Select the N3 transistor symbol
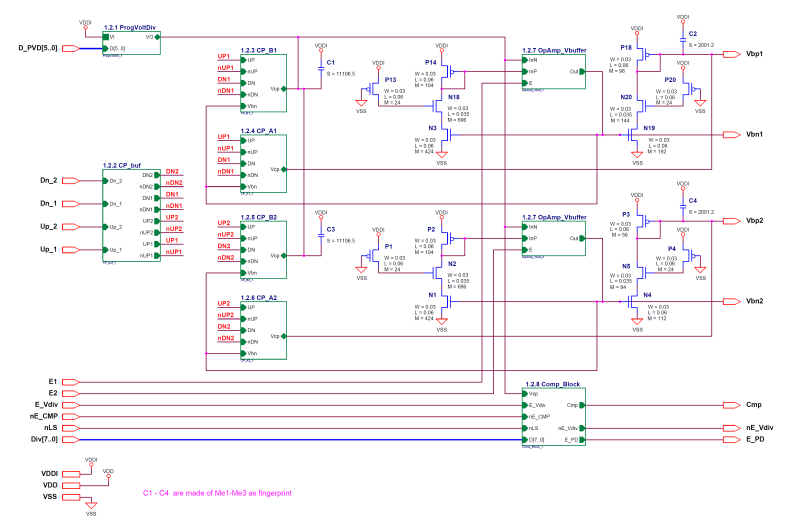Screen dimensions: 785x530 [x=447, y=135]
